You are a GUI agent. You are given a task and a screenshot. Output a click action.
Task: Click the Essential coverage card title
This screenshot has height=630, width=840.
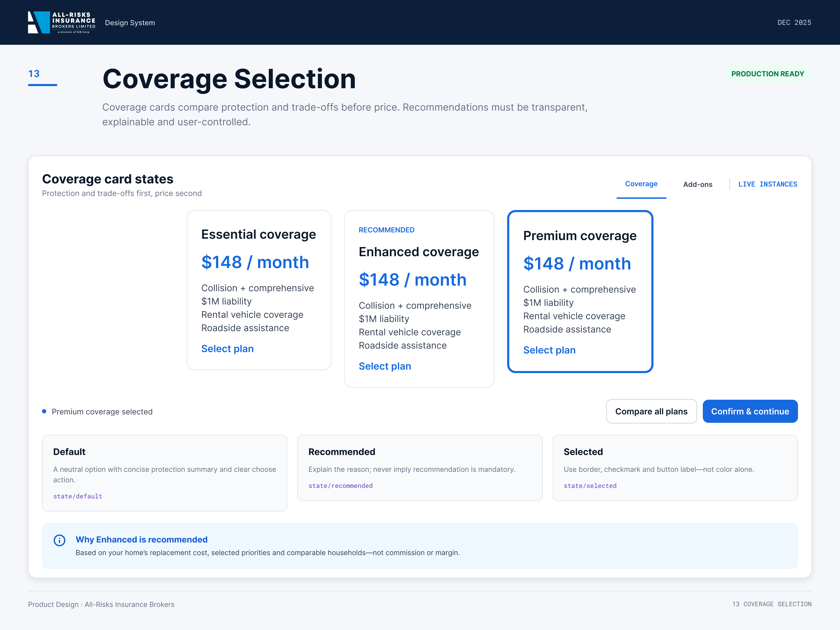pos(259,234)
